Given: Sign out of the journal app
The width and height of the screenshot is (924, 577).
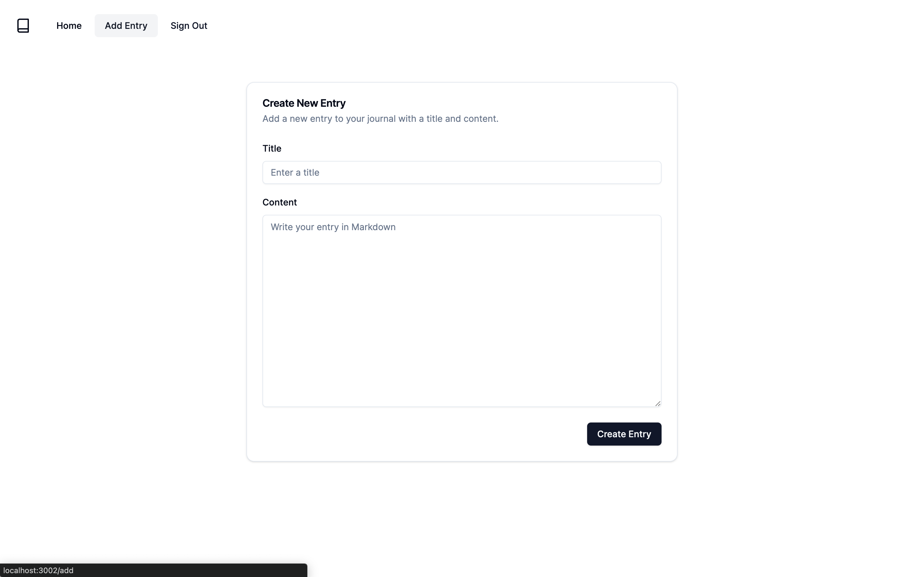Looking at the screenshot, I should click(189, 26).
